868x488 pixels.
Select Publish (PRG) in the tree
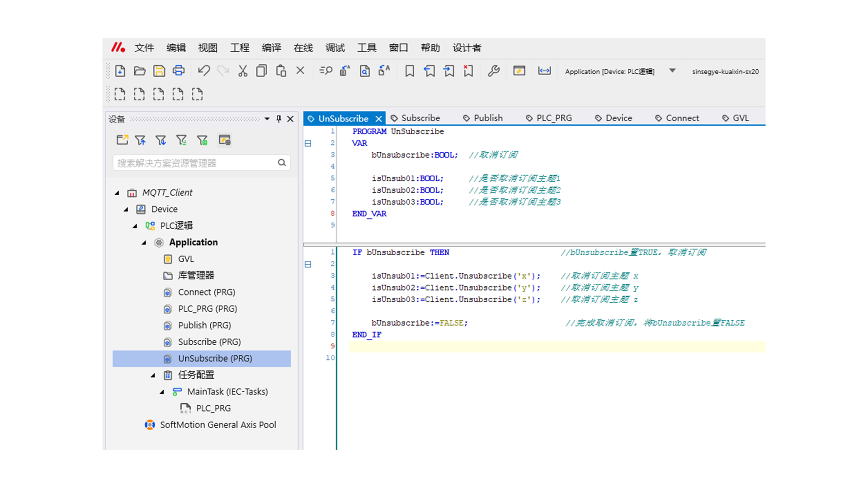tap(204, 325)
